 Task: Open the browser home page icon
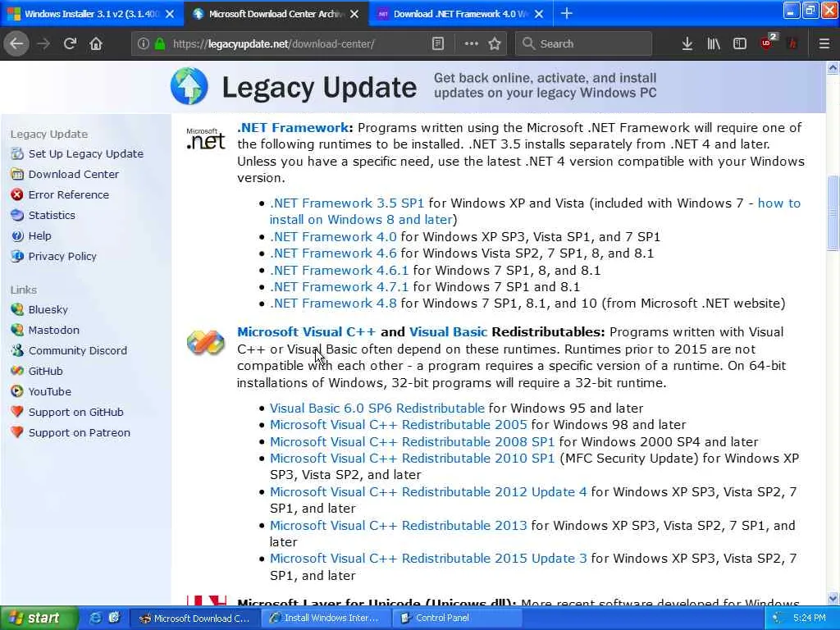[96, 43]
